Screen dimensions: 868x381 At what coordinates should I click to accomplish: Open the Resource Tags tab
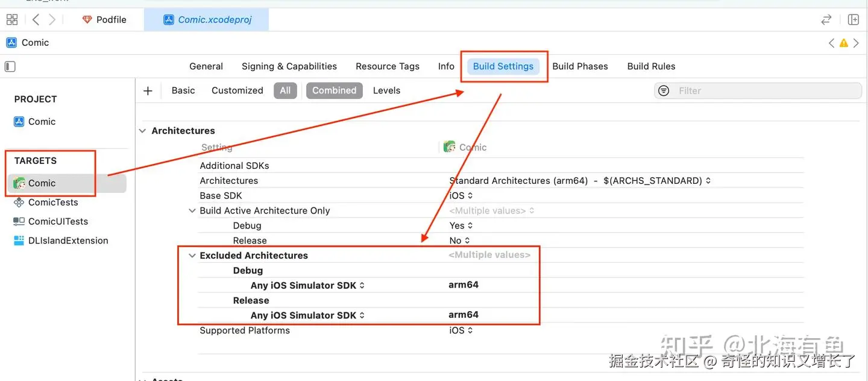pyautogui.click(x=388, y=66)
